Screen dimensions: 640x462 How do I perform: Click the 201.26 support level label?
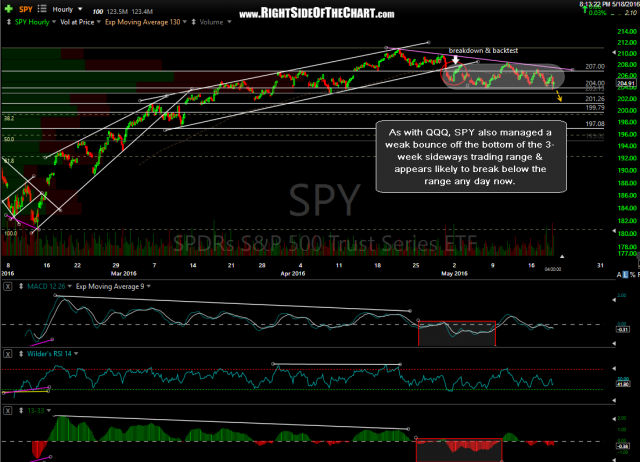pos(595,99)
